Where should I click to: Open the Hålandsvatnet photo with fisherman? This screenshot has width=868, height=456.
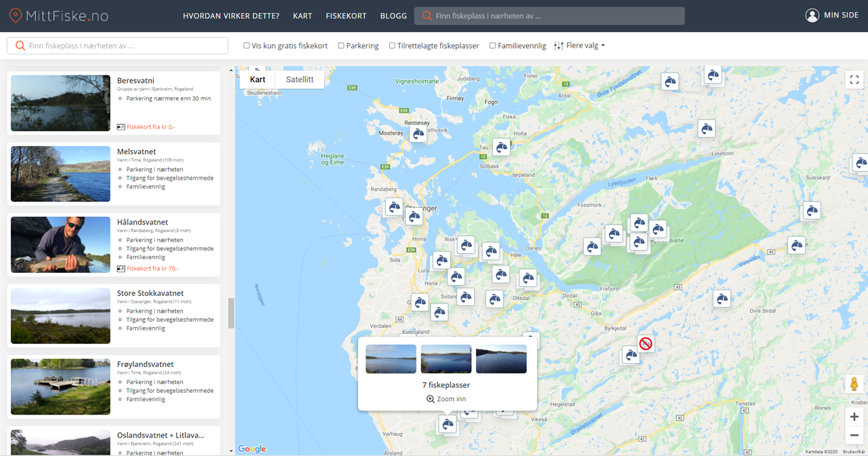tap(60, 244)
